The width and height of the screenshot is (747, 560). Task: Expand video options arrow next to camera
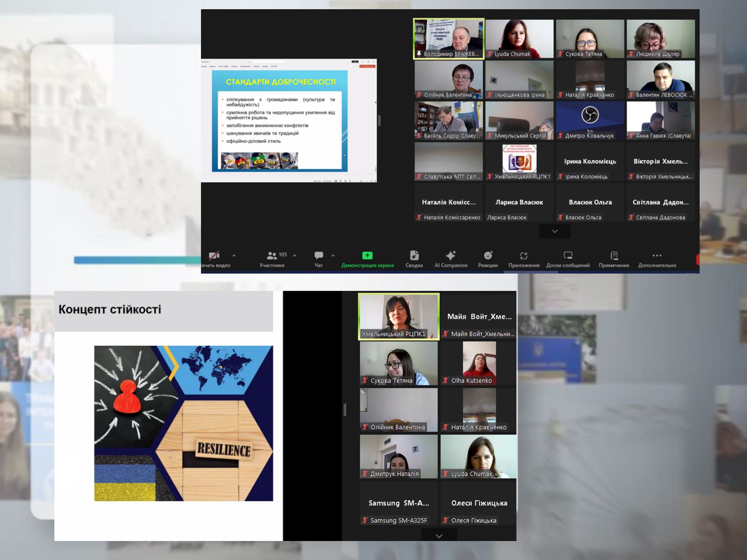234,256
